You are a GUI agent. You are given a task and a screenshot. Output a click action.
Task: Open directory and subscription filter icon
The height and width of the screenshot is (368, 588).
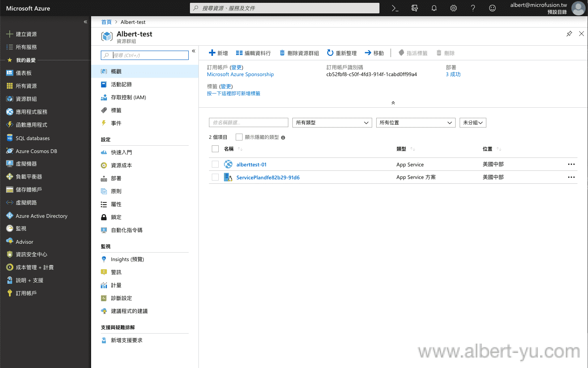tap(414, 8)
